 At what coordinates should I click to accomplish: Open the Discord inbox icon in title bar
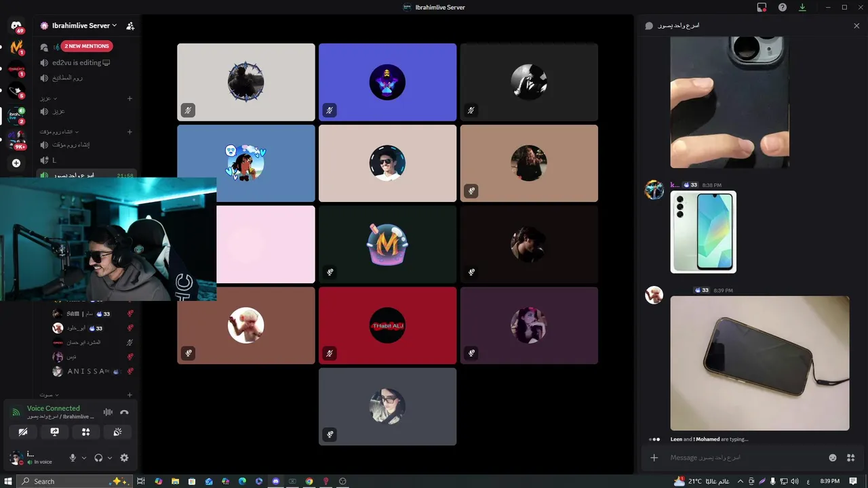point(762,7)
